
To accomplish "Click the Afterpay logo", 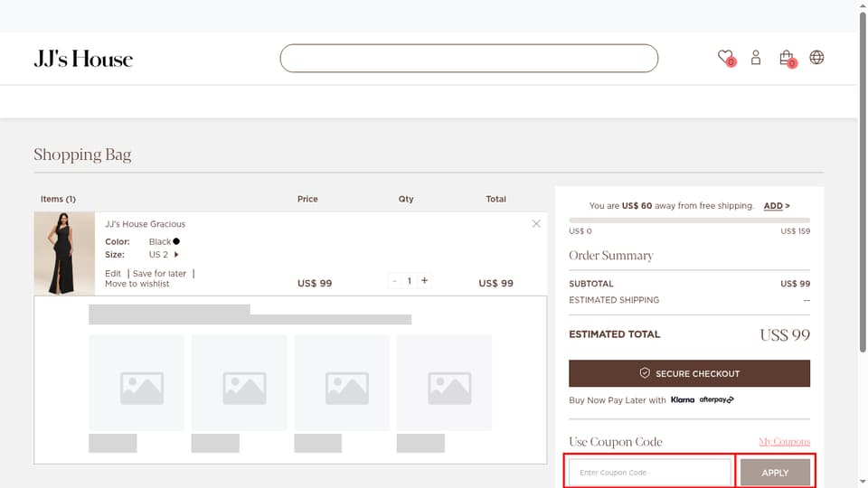I will point(716,399).
